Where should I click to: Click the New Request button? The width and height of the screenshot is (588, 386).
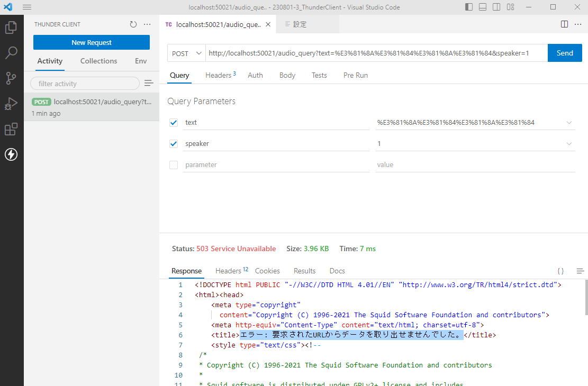click(92, 42)
